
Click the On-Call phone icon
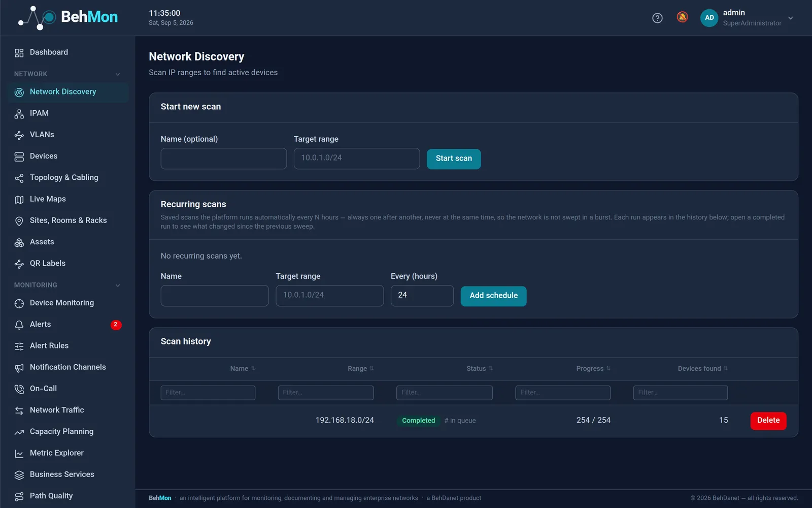coord(19,389)
